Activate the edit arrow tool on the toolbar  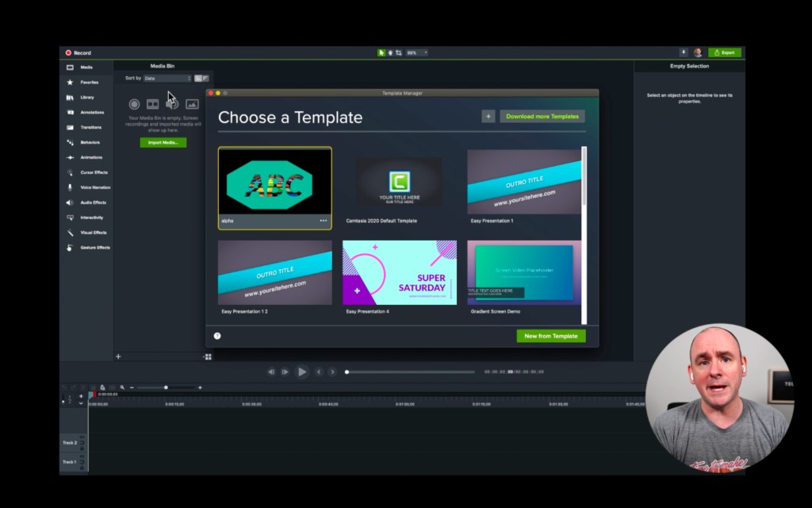tap(381, 52)
